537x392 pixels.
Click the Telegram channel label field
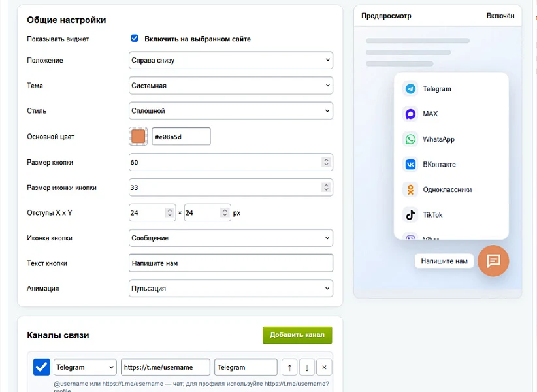[x=246, y=367]
